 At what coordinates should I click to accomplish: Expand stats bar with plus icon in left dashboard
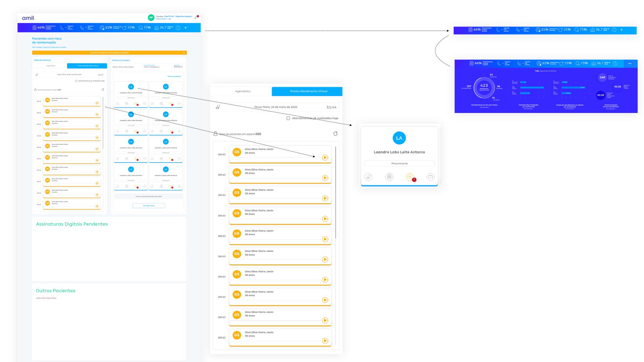[185, 28]
